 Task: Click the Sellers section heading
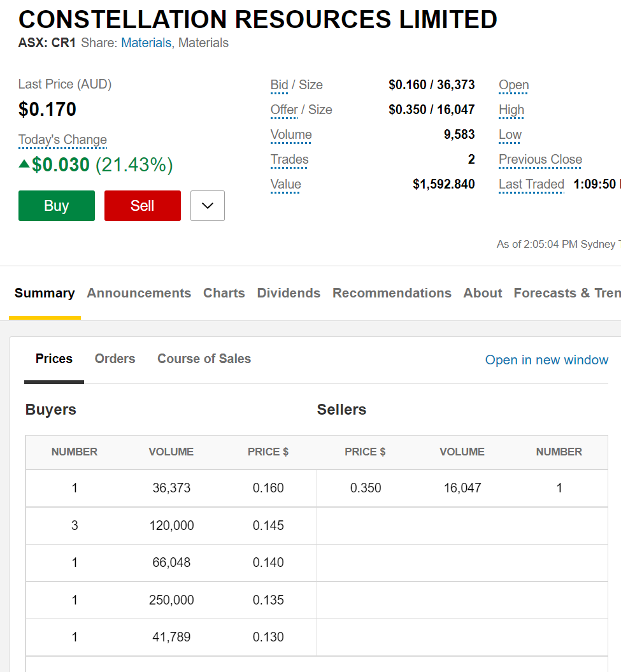coord(341,410)
